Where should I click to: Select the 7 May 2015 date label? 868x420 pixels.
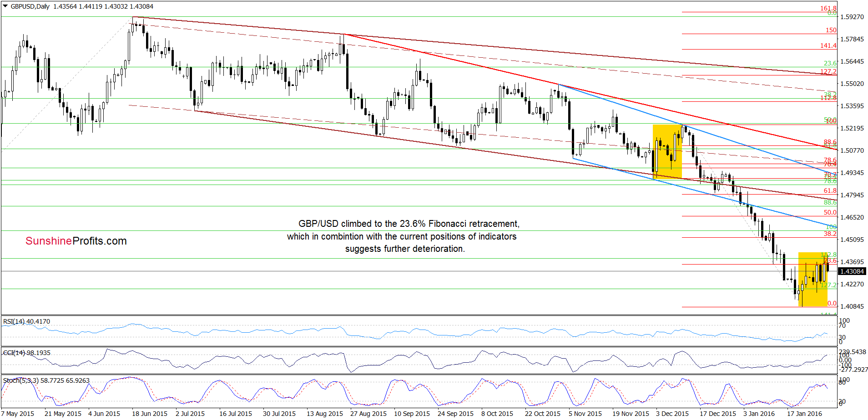18,414
